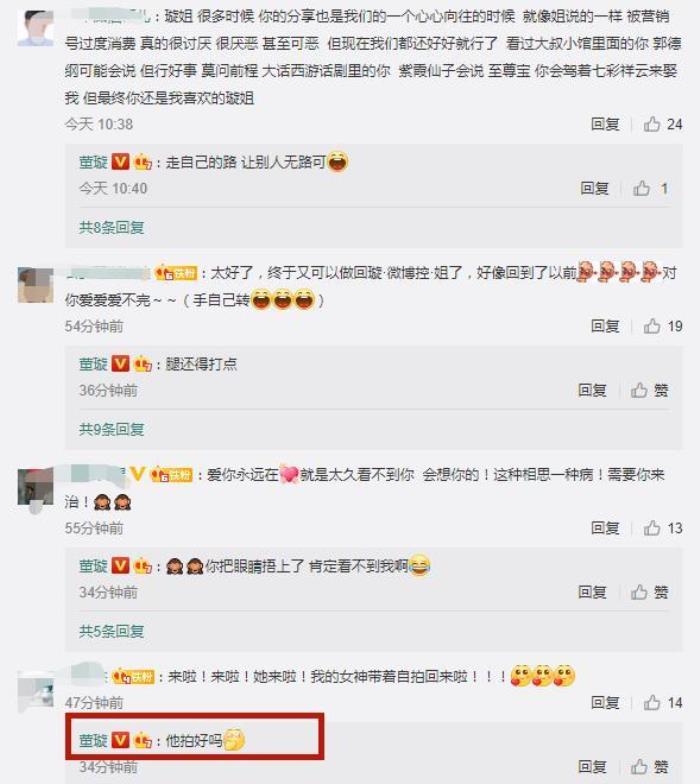This screenshot has width=700, height=784.
Task: Reply to the comment posted 55分钟前
Action: pyautogui.click(x=605, y=528)
